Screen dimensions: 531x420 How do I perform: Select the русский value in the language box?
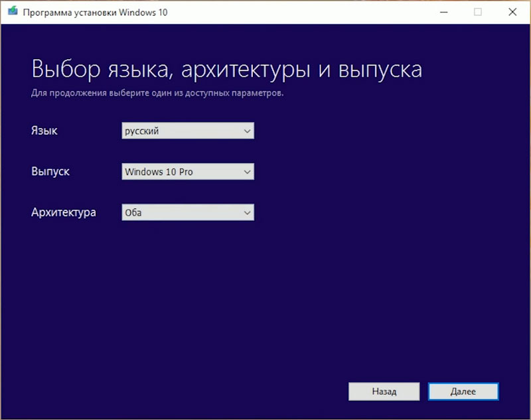click(x=143, y=131)
